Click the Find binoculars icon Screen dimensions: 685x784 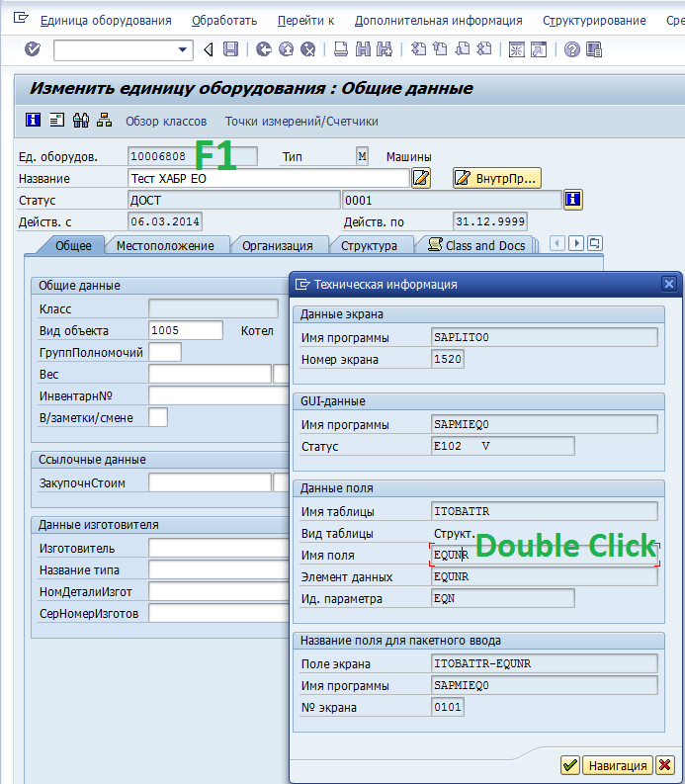(x=363, y=49)
